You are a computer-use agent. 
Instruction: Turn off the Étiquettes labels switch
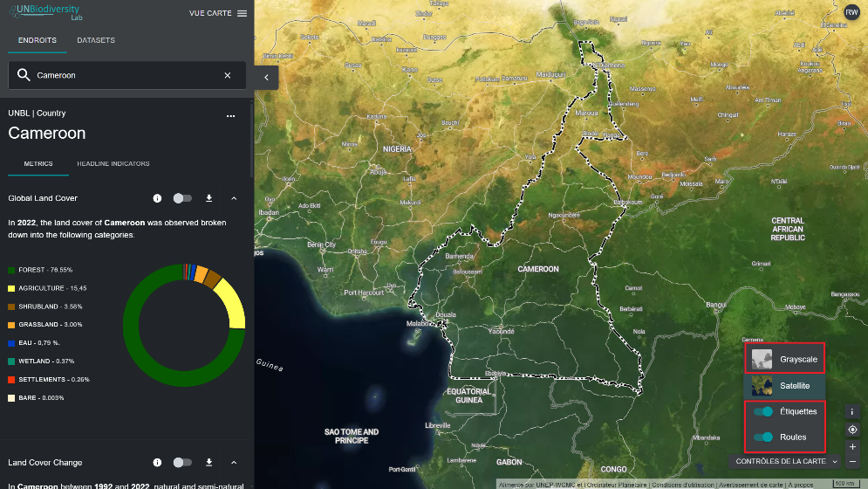point(763,411)
